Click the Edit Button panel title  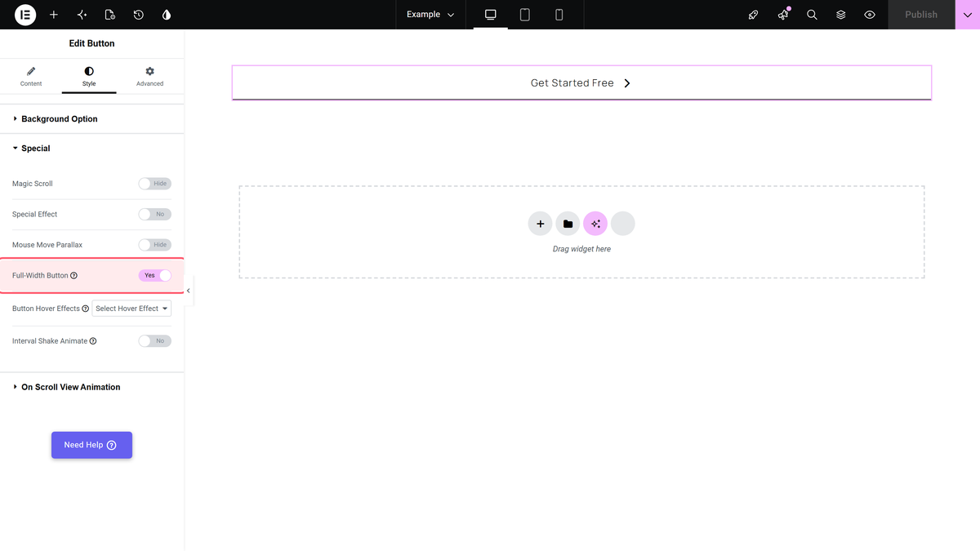[x=91, y=43]
